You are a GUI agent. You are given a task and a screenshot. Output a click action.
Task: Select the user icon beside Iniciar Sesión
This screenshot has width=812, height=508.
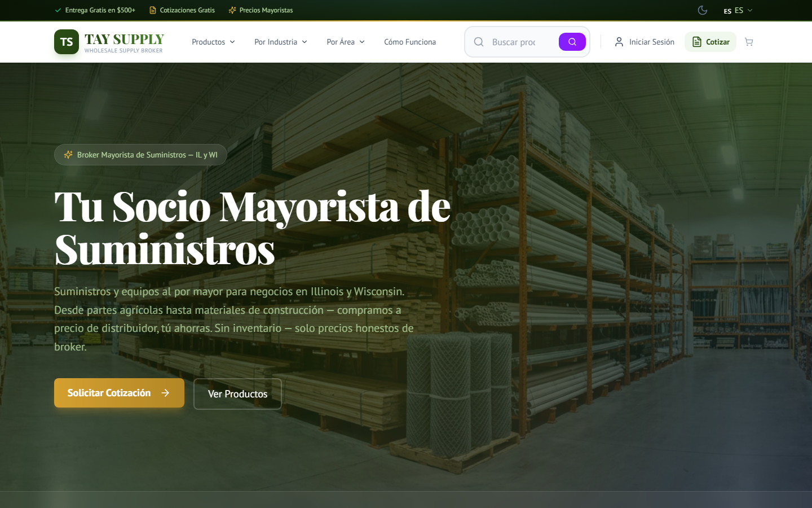[619, 41]
